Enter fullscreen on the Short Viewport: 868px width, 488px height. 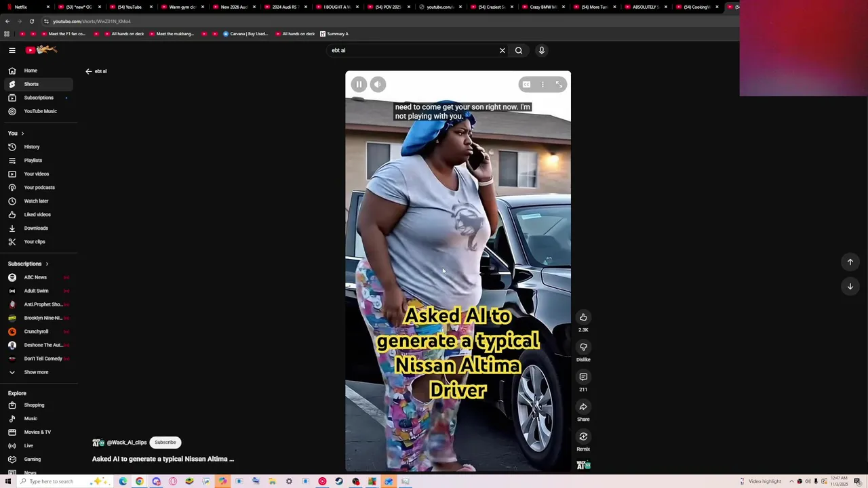(559, 84)
